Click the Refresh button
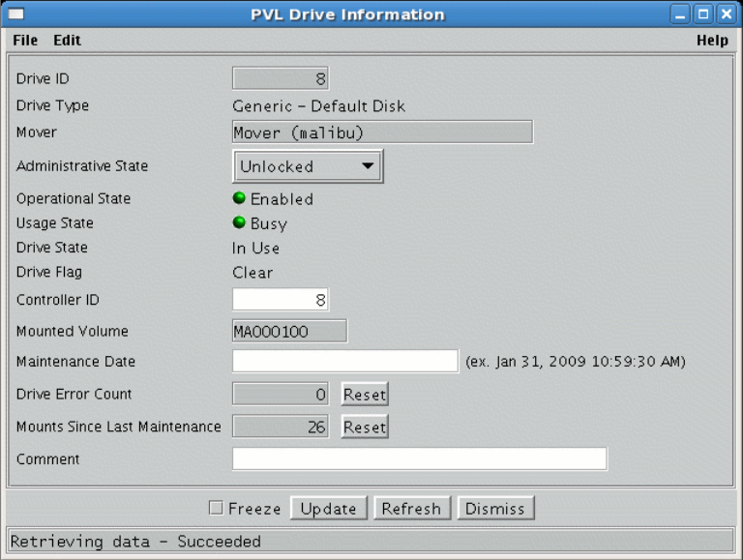The width and height of the screenshot is (743, 560). [x=411, y=509]
